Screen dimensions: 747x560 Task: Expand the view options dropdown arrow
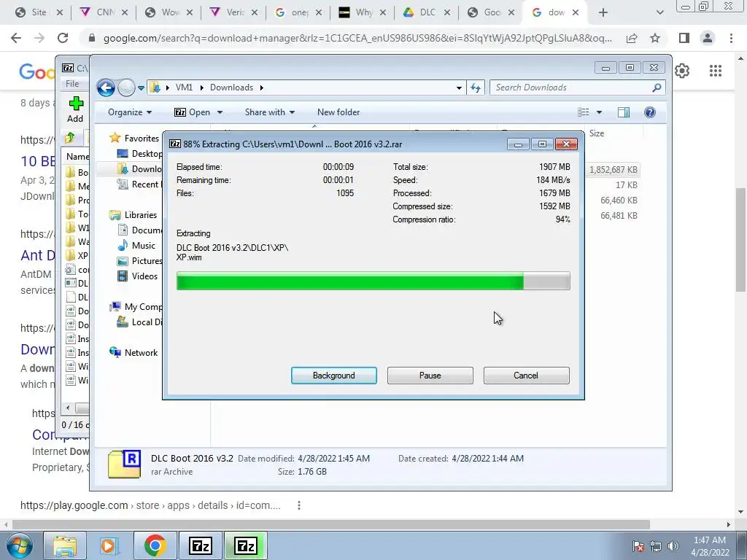coord(600,112)
